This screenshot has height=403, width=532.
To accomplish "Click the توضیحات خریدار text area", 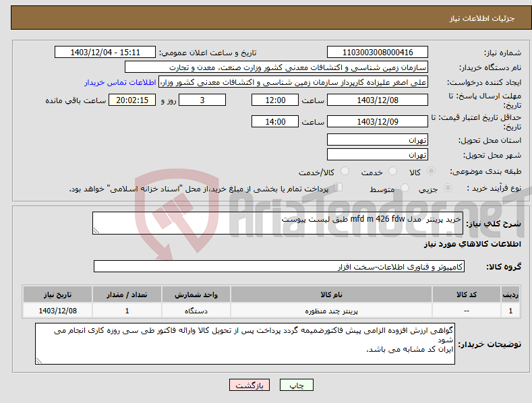I will tap(245, 344).
